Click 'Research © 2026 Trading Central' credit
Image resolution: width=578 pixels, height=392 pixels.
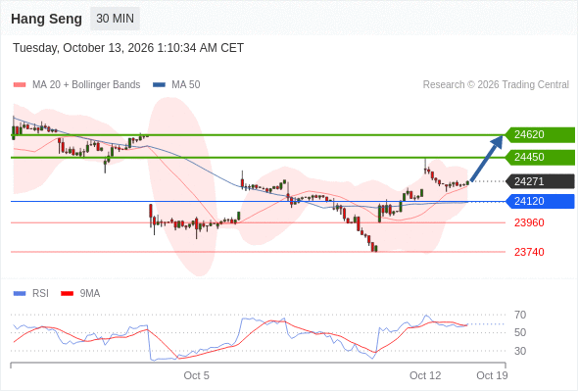(x=496, y=85)
